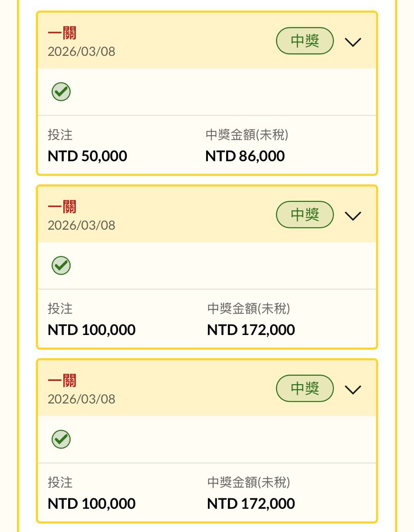Select the 一關 title of the bottom card
Image resolution: width=414 pixels, height=532 pixels.
pos(62,380)
